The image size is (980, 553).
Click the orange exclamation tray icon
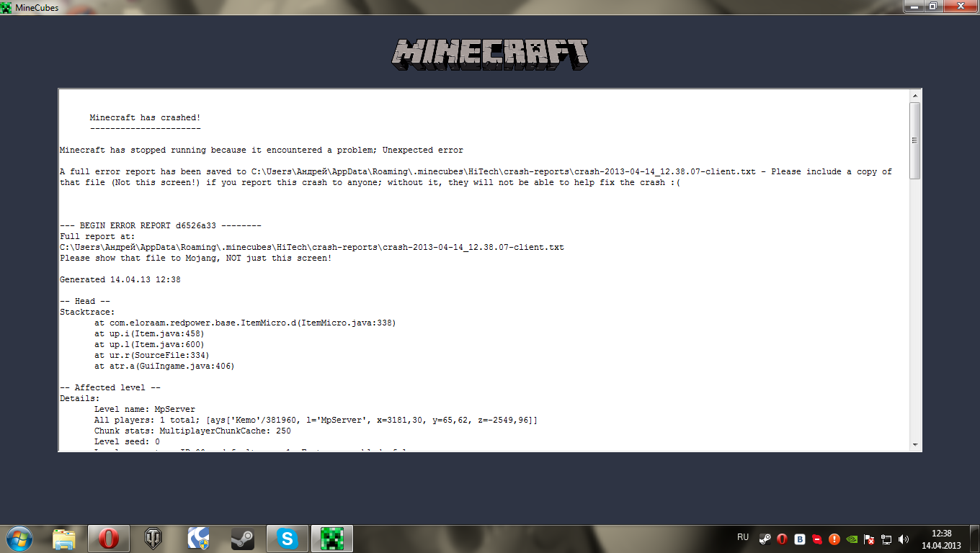click(x=834, y=539)
